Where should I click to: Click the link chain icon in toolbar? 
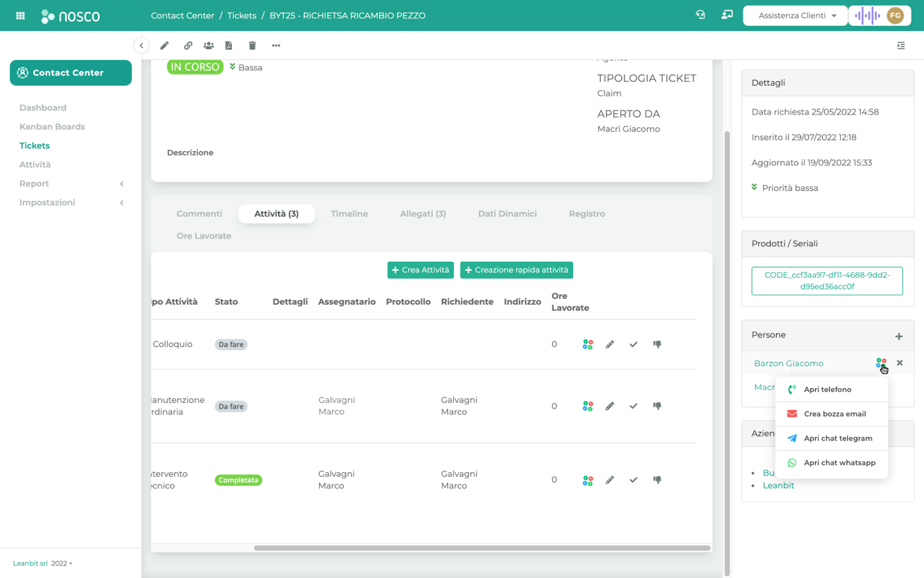click(x=188, y=45)
